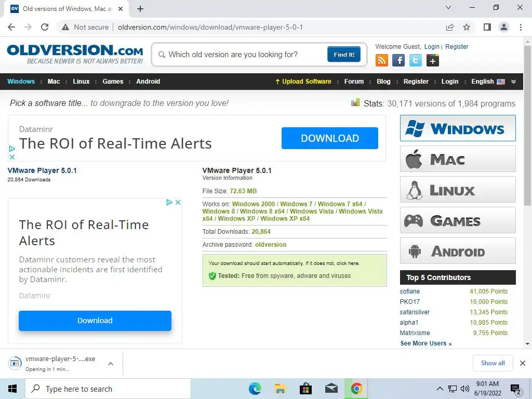Click the large Mac category tile
Viewport: 532px width, 399px height.
pos(458,159)
